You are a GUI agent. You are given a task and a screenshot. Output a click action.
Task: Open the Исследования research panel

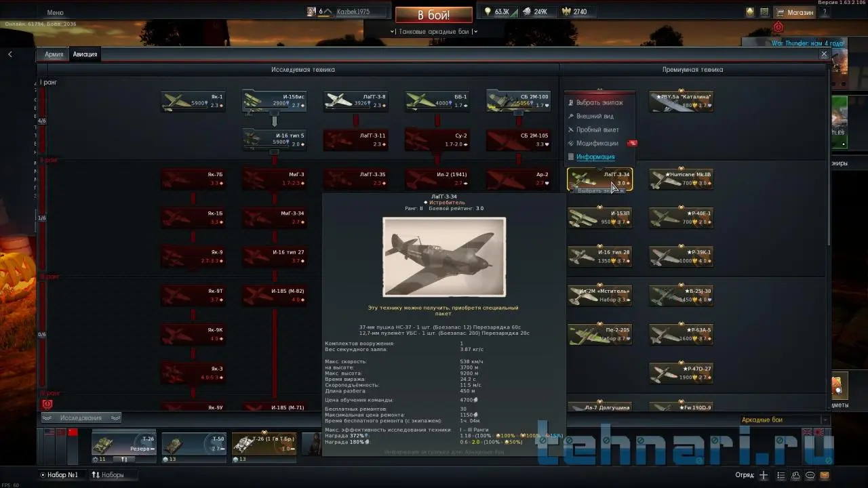point(81,418)
